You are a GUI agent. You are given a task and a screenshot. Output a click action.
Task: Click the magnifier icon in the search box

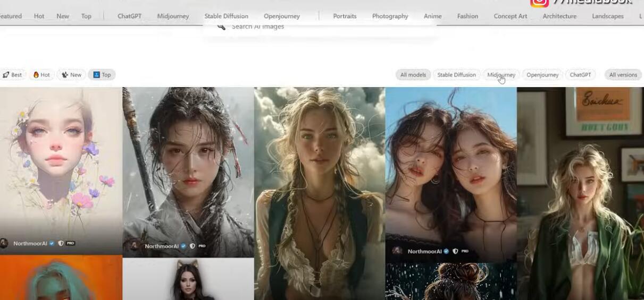(222, 27)
